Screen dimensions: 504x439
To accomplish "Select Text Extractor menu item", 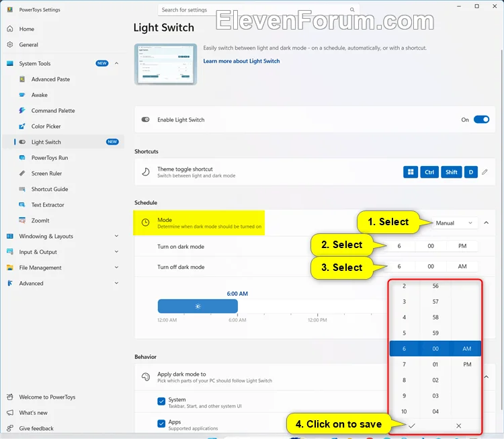I will 63,205.
